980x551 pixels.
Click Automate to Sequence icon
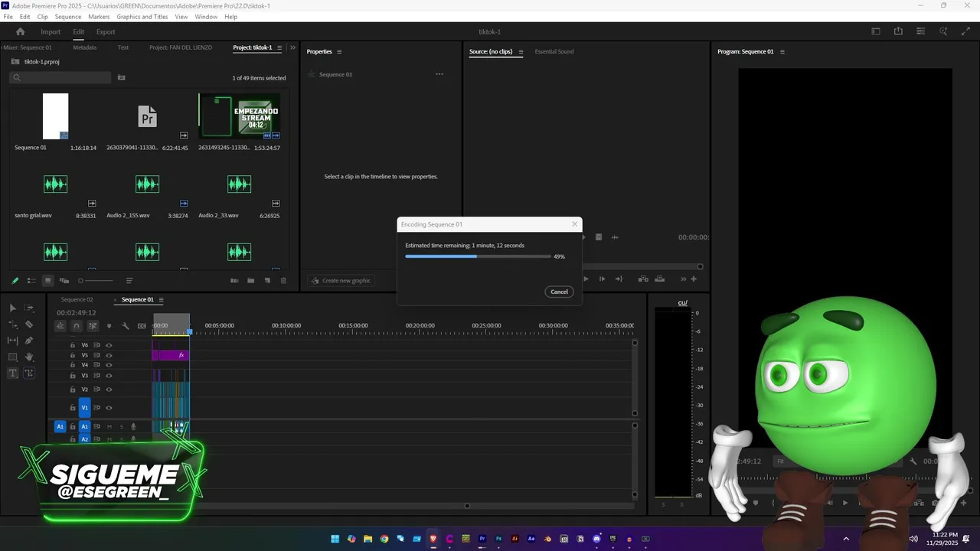(x=234, y=281)
